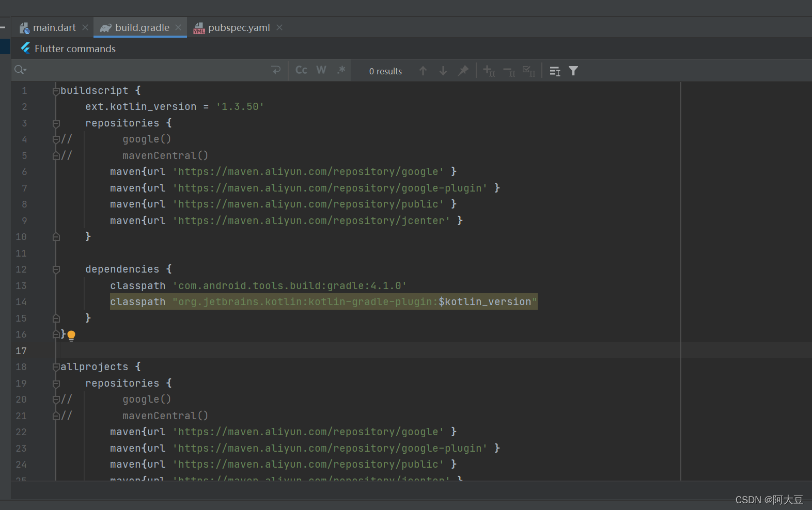
Task: Click the allprojects keyword
Action: (94, 367)
